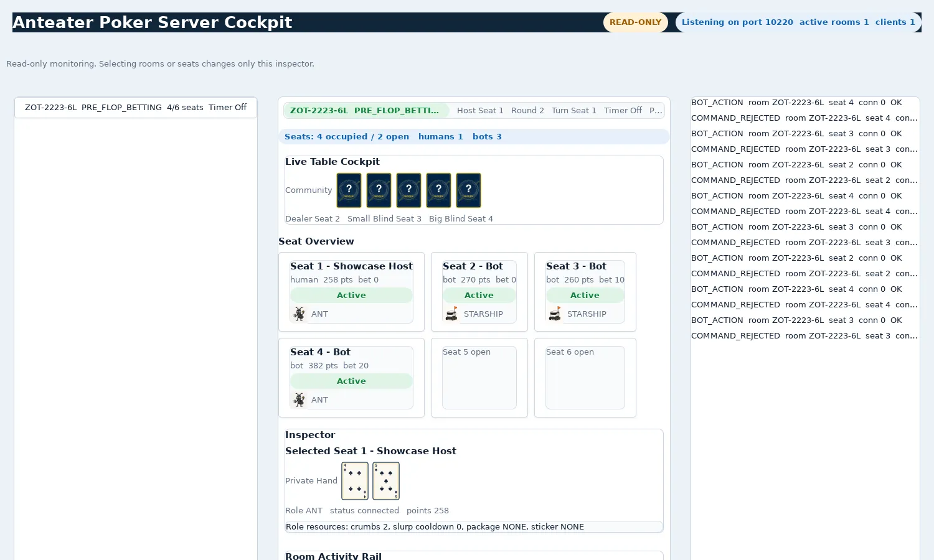Open the Seat 1 - Showcase Host card

pos(351,292)
